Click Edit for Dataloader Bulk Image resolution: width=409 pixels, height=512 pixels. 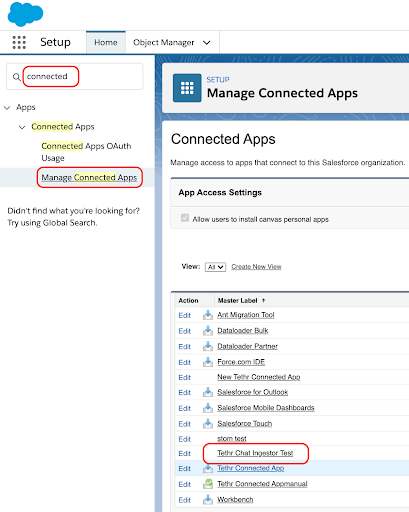coord(184,331)
